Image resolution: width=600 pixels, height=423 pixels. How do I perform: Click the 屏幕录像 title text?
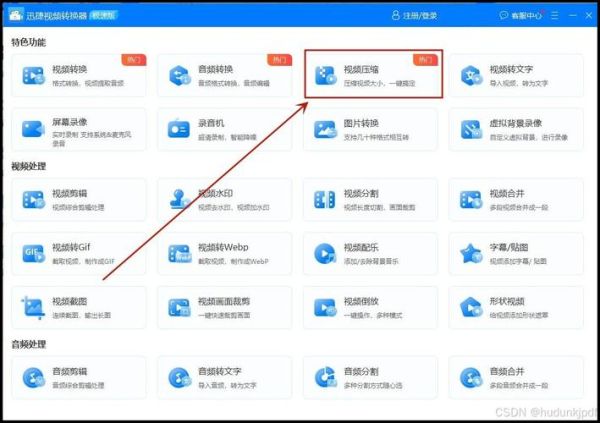pos(70,122)
